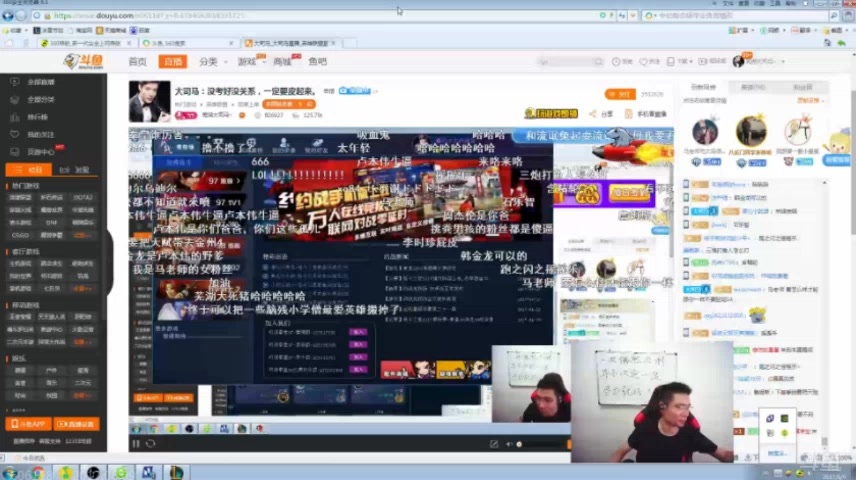Expand the user account dropdown arrow
Screen dimensions: 856x480
tap(783, 62)
